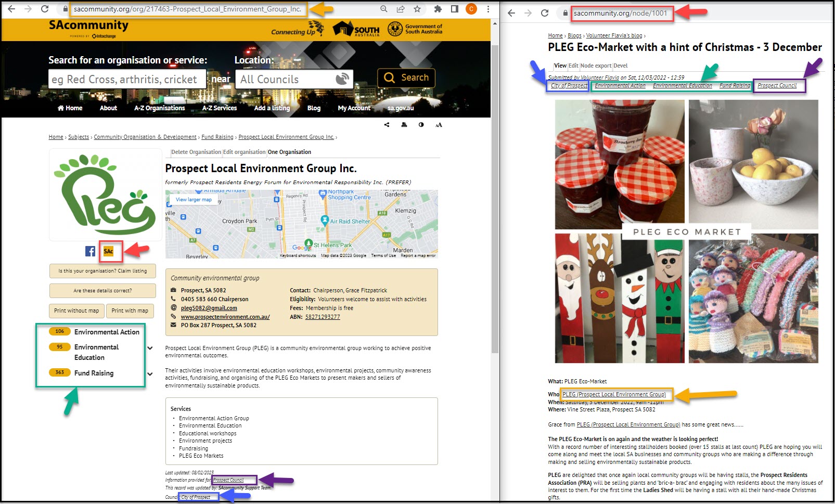The width and height of the screenshot is (835, 504).
Task: Click organisation or service search field
Action: point(127,79)
